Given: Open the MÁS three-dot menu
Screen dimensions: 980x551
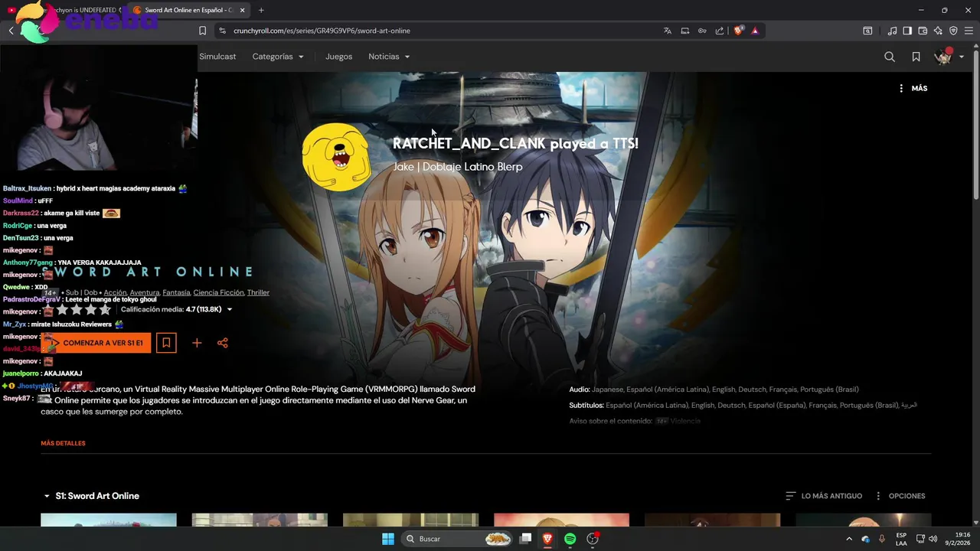Looking at the screenshot, I should tap(913, 88).
